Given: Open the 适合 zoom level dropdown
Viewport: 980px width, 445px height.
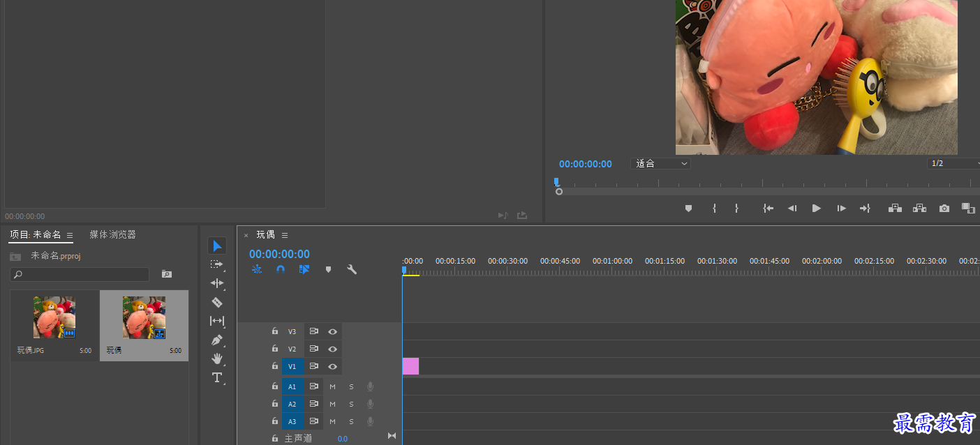Looking at the screenshot, I should click(660, 163).
